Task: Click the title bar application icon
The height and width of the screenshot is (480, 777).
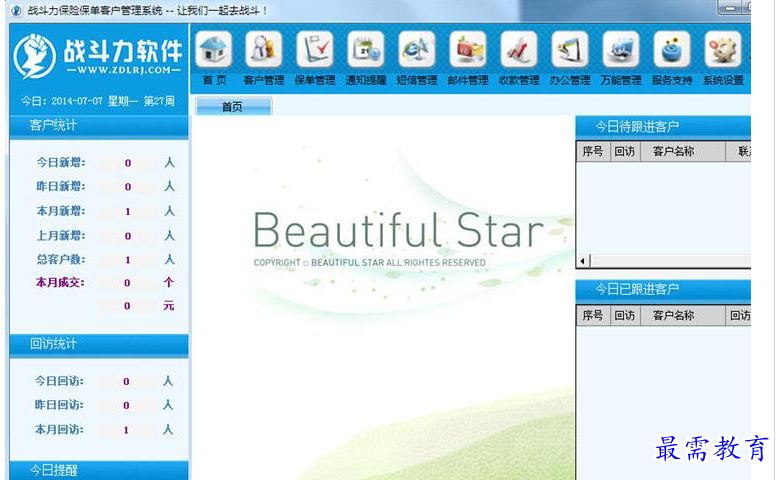Action: (x=16, y=10)
